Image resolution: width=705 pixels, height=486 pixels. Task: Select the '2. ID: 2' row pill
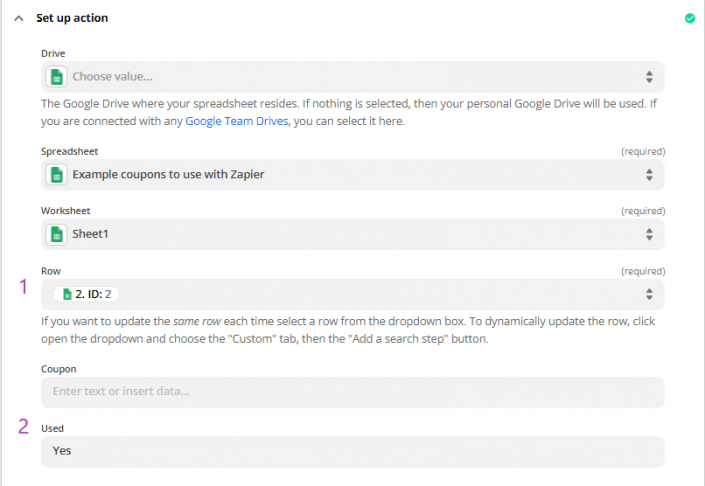coord(86,294)
